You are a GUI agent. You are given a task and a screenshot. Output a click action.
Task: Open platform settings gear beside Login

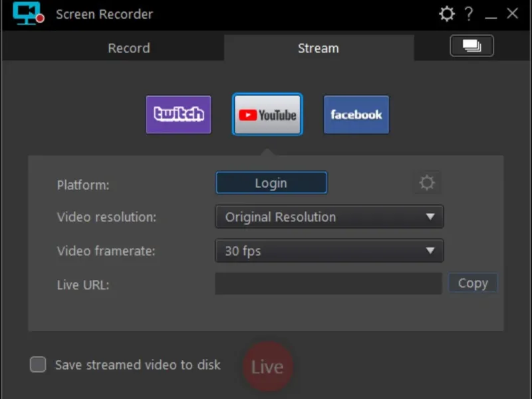pos(427,182)
